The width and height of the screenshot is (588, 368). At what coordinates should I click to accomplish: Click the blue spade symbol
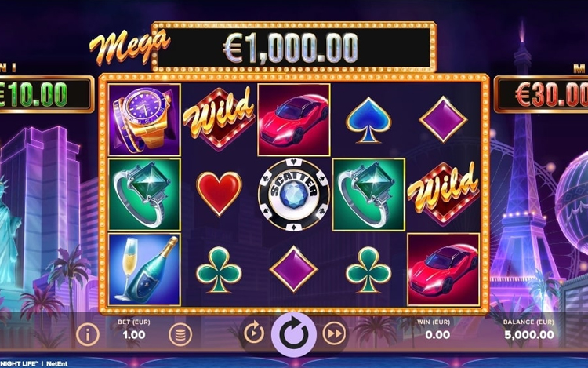368,120
